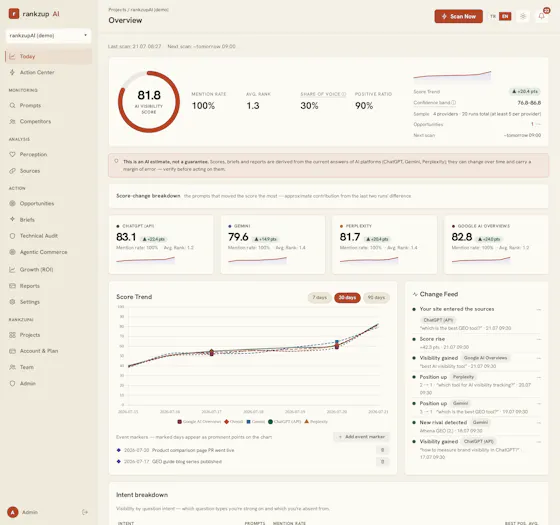The image size is (560, 525).
Task: Open the Prompts menu item
Action: pyautogui.click(x=49, y=105)
